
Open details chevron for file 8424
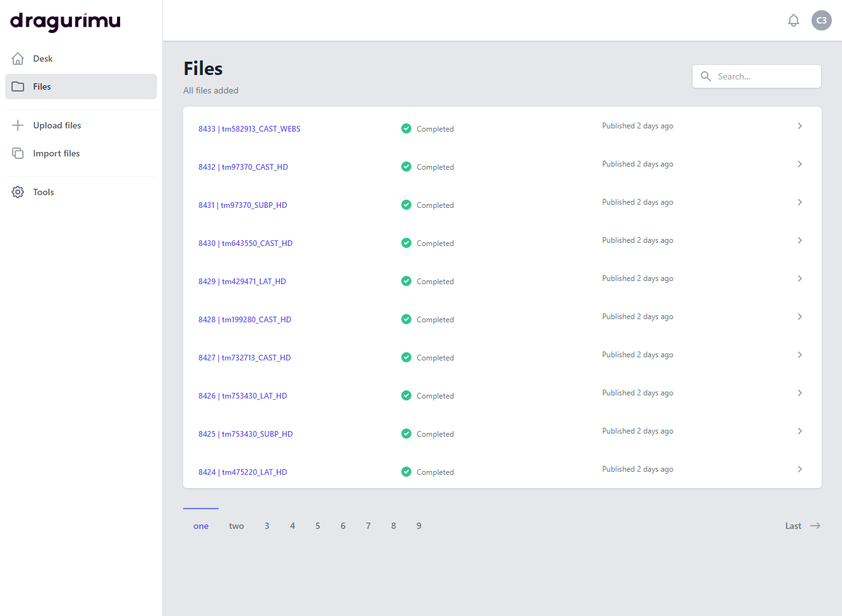pos(799,469)
